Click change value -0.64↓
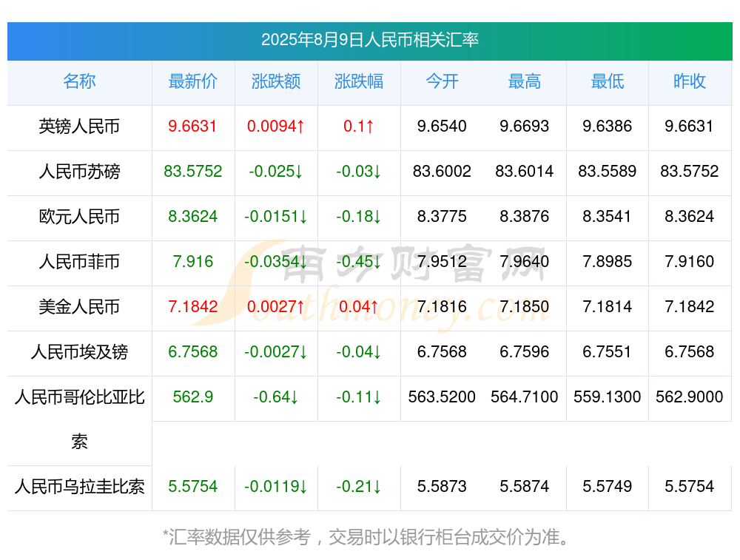The image size is (740, 560). [x=276, y=397]
